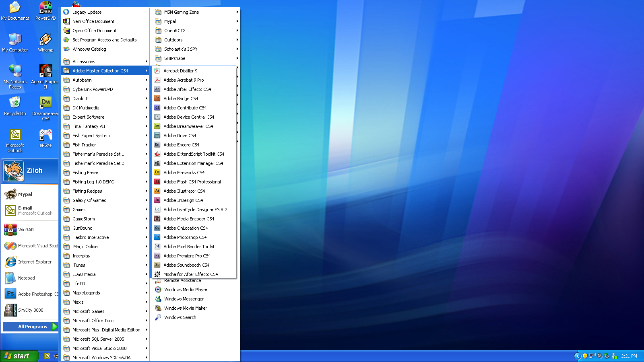The width and height of the screenshot is (644, 362).
Task: Click the WinRAR icon in Start menu
Action: 10,230
